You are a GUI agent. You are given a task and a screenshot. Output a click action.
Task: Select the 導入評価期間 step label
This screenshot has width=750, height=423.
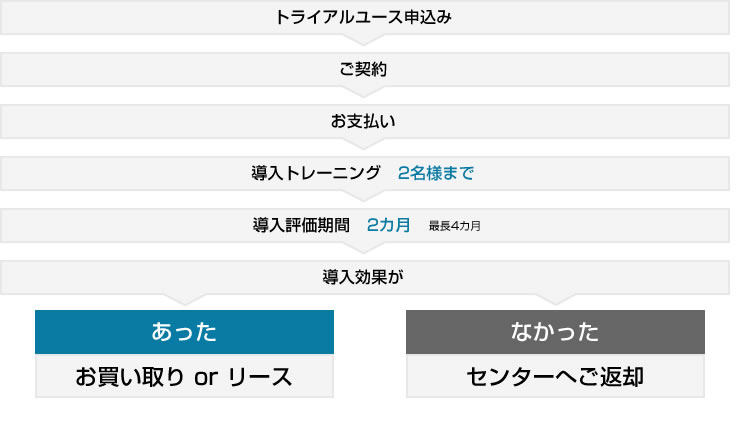(301, 225)
